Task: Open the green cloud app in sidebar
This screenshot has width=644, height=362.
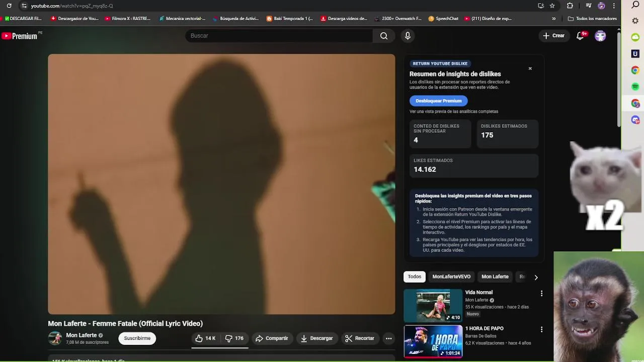Action: coord(635,37)
